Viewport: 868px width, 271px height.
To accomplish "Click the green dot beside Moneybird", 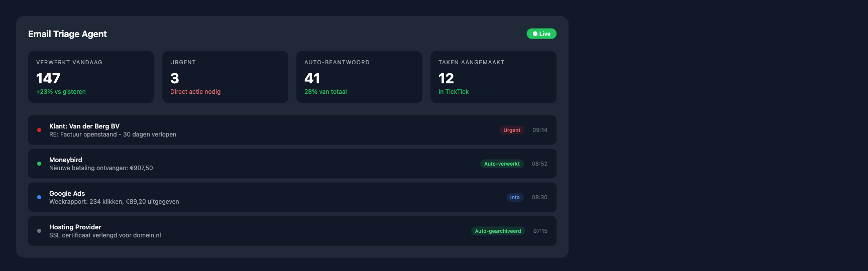I will point(39,164).
